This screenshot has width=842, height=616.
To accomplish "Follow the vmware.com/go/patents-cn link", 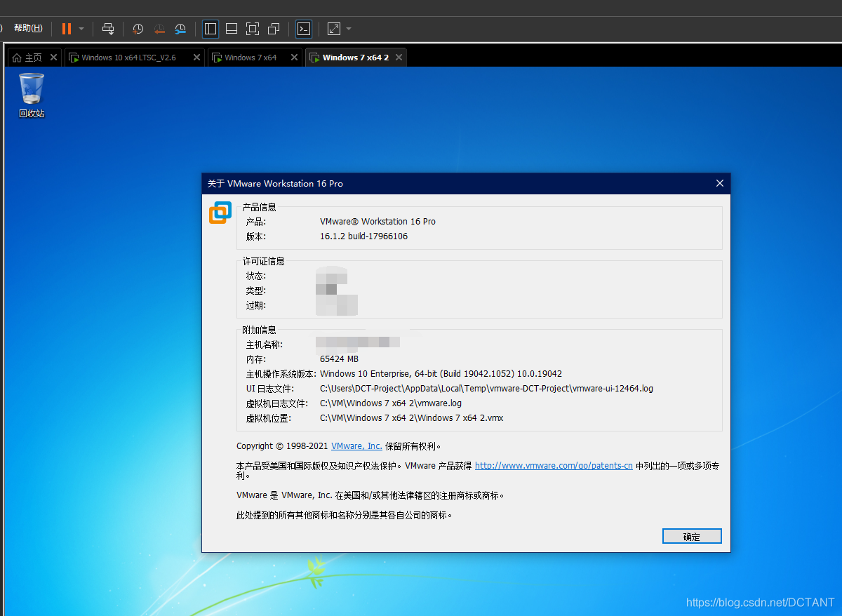I will (x=554, y=465).
